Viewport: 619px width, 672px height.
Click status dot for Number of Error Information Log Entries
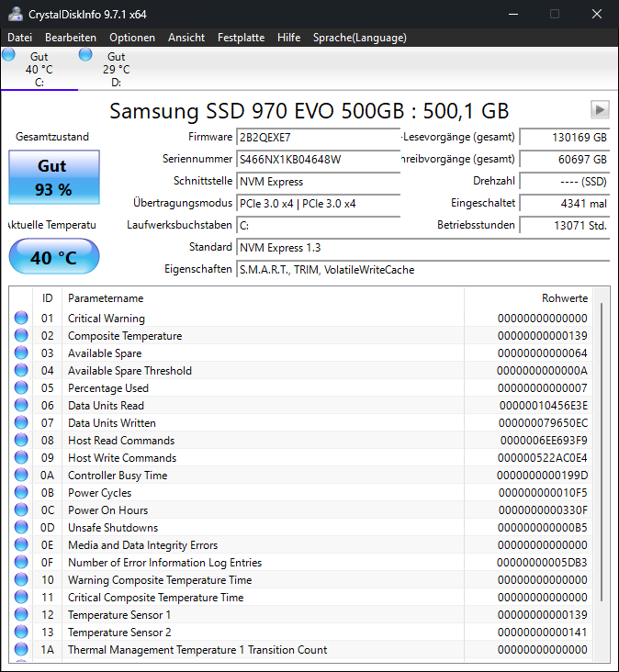pyautogui.click(x=21, y=562)
